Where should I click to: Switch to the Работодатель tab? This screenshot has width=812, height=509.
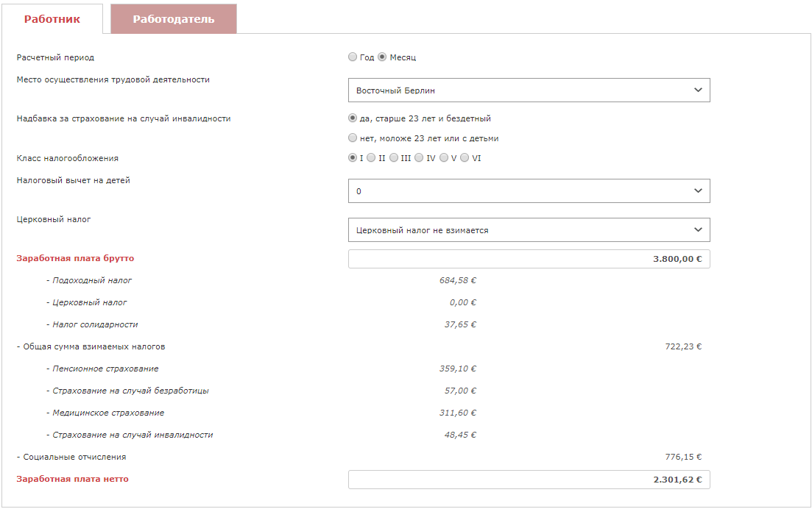(174, 19)
